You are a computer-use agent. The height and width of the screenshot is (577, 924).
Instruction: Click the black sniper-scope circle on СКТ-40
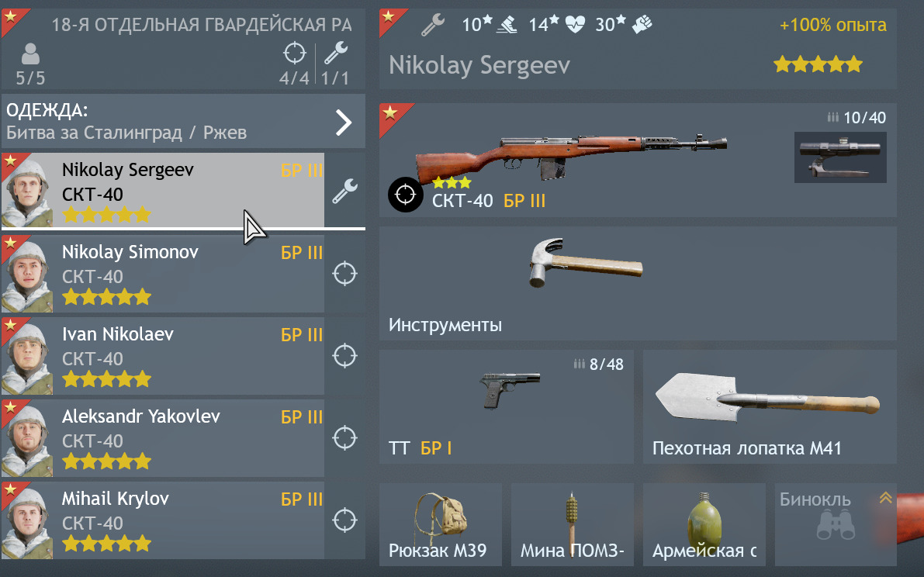(406, 195)
